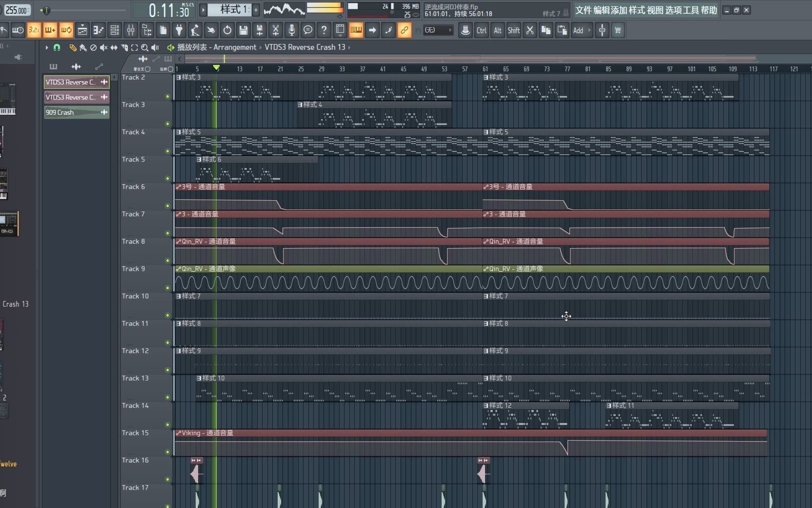Open pattern options arrow left of 样式 1
Image resolution: width=812 pixels, height=508 pixels.
203,10
